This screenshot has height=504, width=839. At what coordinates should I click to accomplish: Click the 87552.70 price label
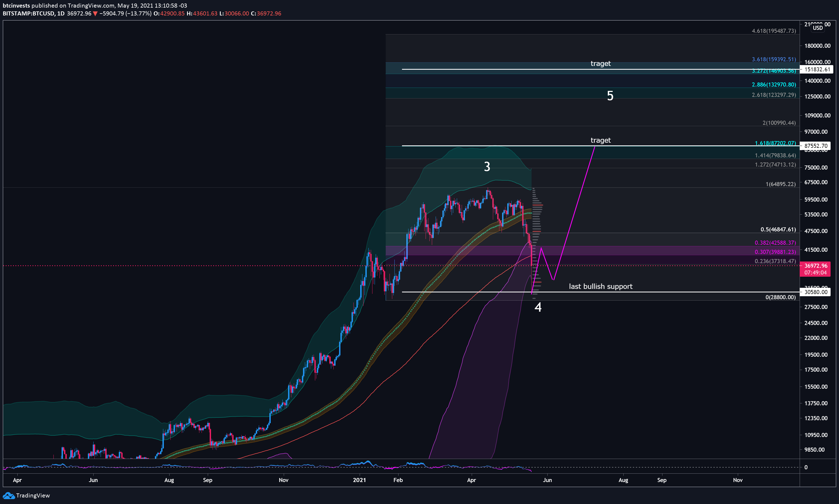pos(815,146)
